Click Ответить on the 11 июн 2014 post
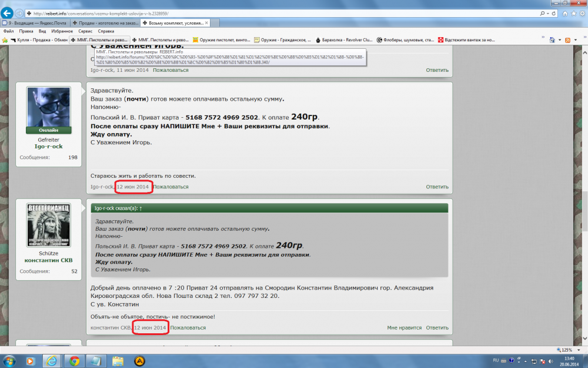 click(437, 70)
